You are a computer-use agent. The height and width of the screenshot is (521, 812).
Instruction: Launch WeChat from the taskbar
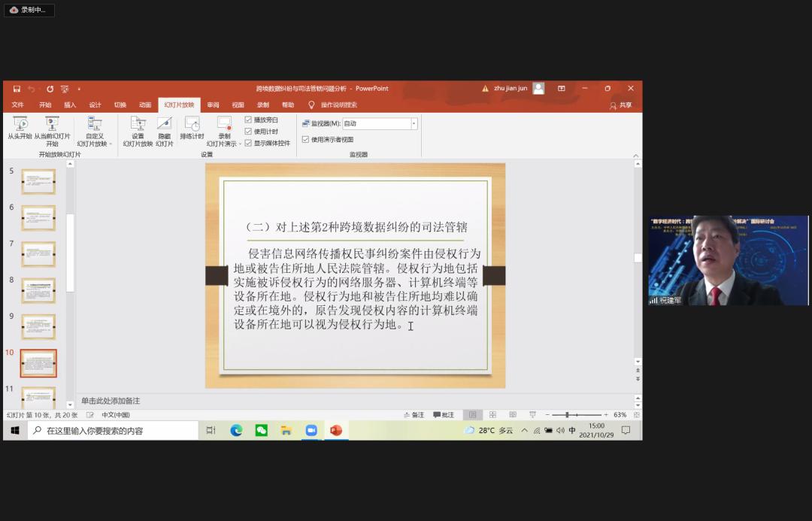click(x=261, y=430)
